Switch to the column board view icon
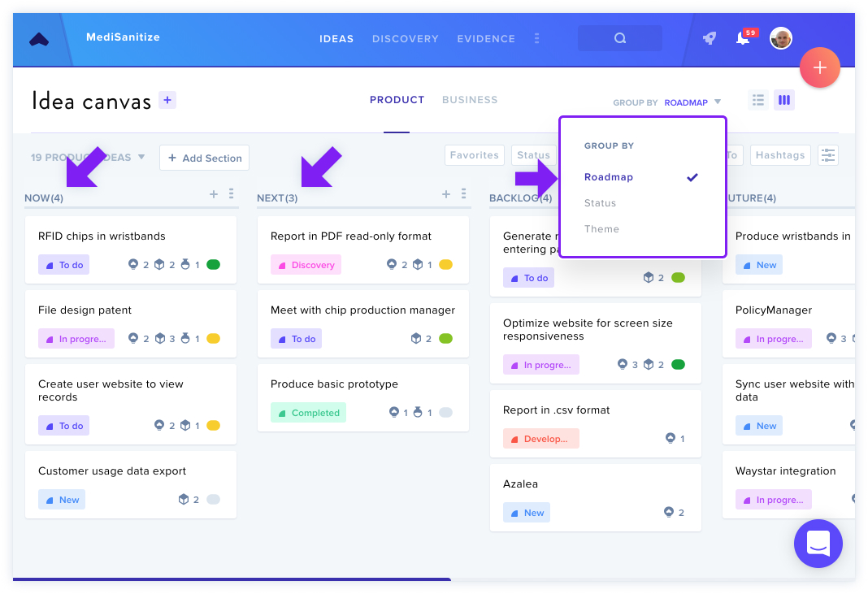 pyautogui.click(x=783, y=100)
